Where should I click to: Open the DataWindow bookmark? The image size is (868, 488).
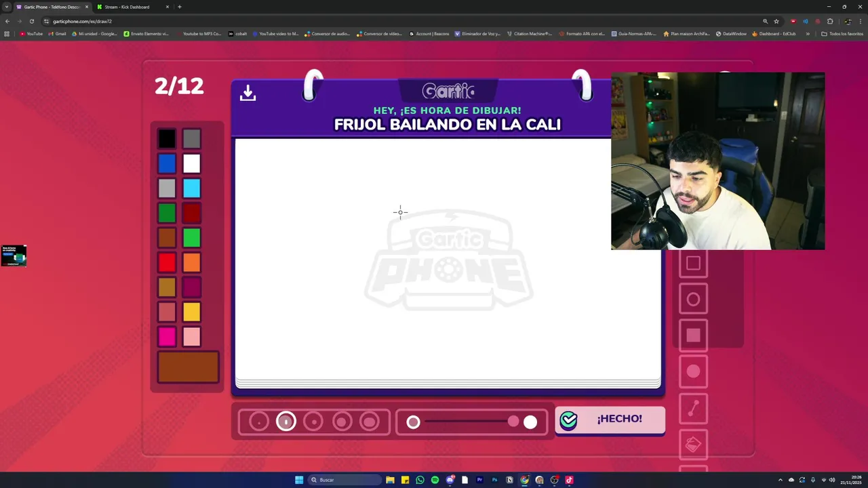pos(731,33)
